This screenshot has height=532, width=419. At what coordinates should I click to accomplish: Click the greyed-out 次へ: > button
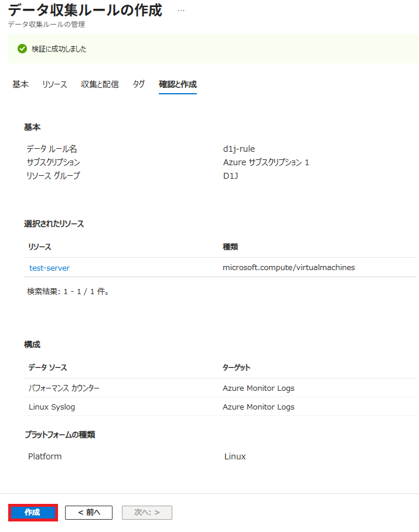[x=147, y=512]
